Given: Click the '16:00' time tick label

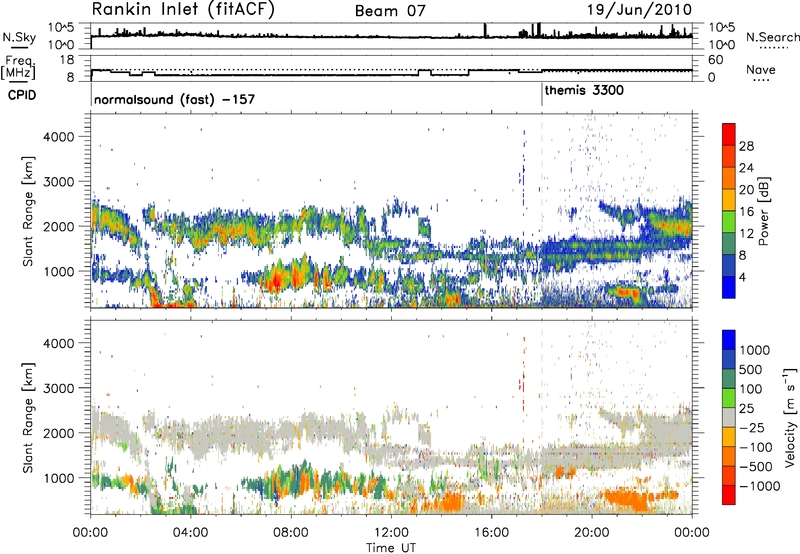Looking at the screenshot, I should pos(491,533).
